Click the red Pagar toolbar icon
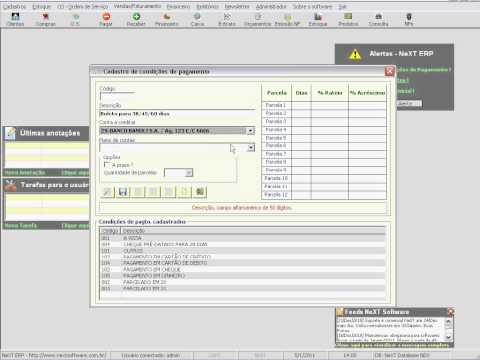 click(x=106, y=19)
